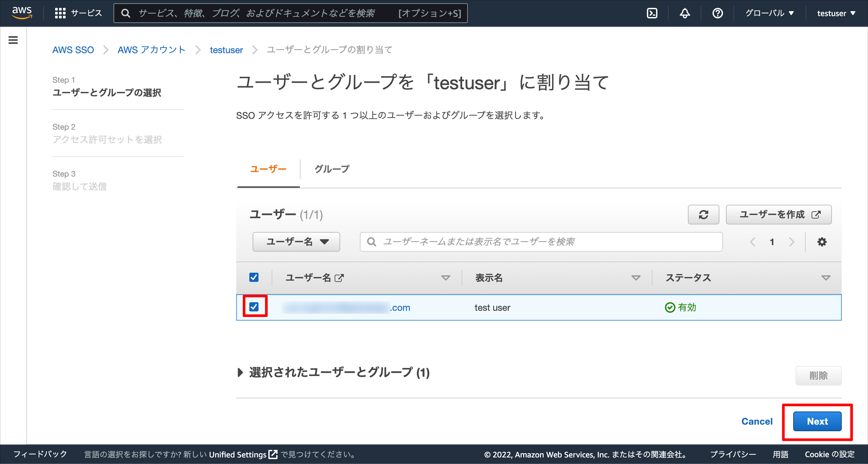Open the AWS CloudShell icon
Viewport: 868px width, 464px height.
[x=652, y=13]
